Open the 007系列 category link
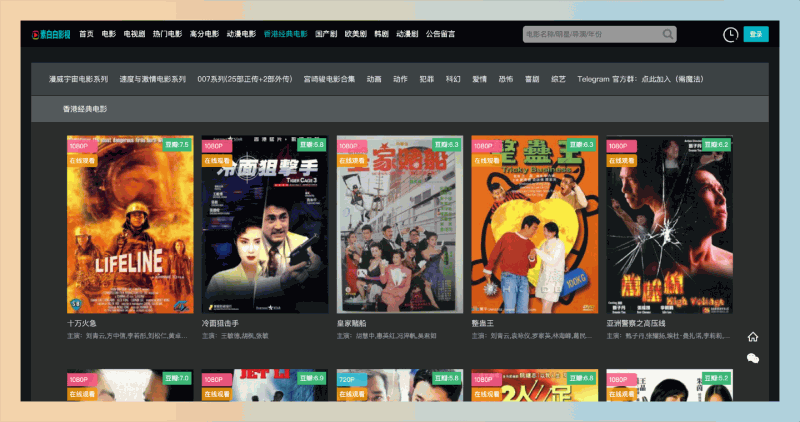Image resolution: width=800 pixels, height=422 pixels. pyautogui.click(x=245, y=79)
